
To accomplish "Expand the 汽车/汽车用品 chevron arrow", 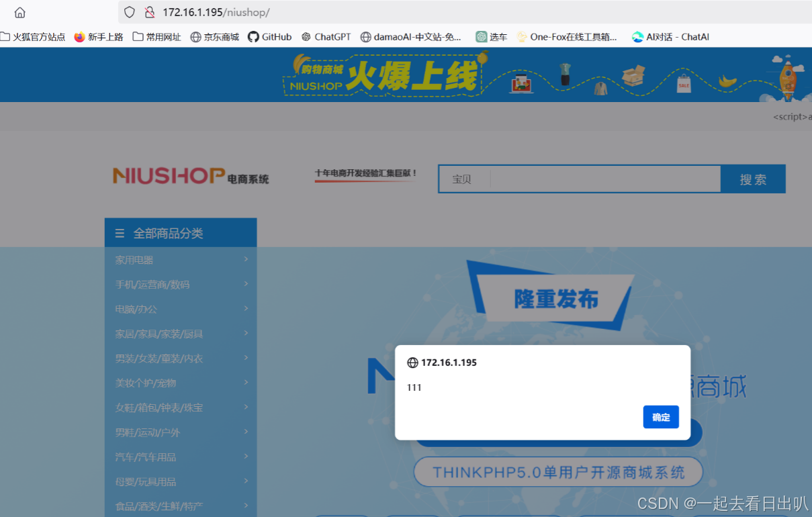I will click(x=246, y=456).
